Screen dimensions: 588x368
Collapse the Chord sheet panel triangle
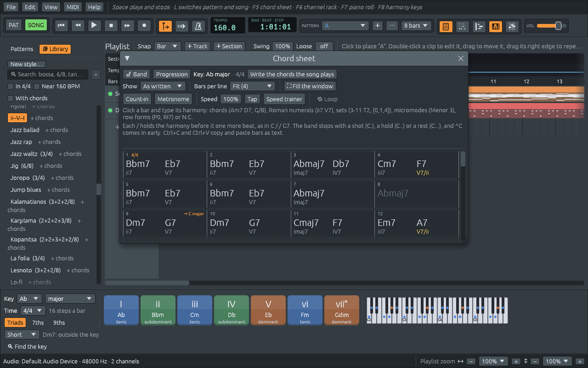[x=127, y=58]
